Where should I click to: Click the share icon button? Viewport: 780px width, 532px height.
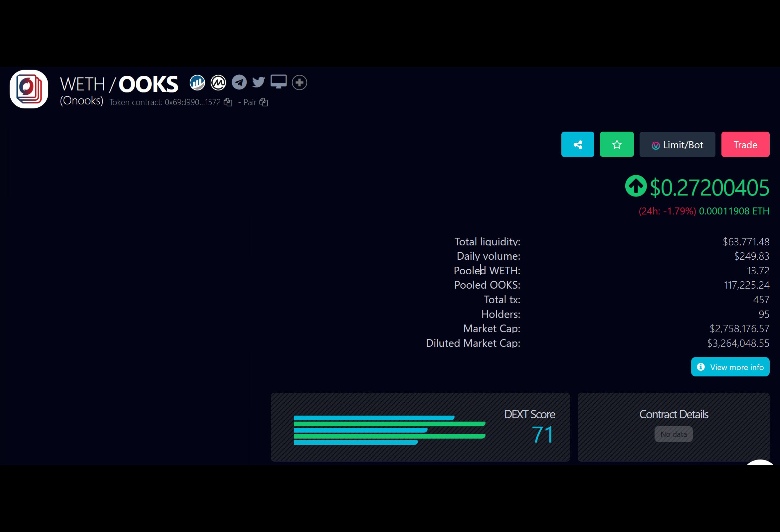click(577, 145)
